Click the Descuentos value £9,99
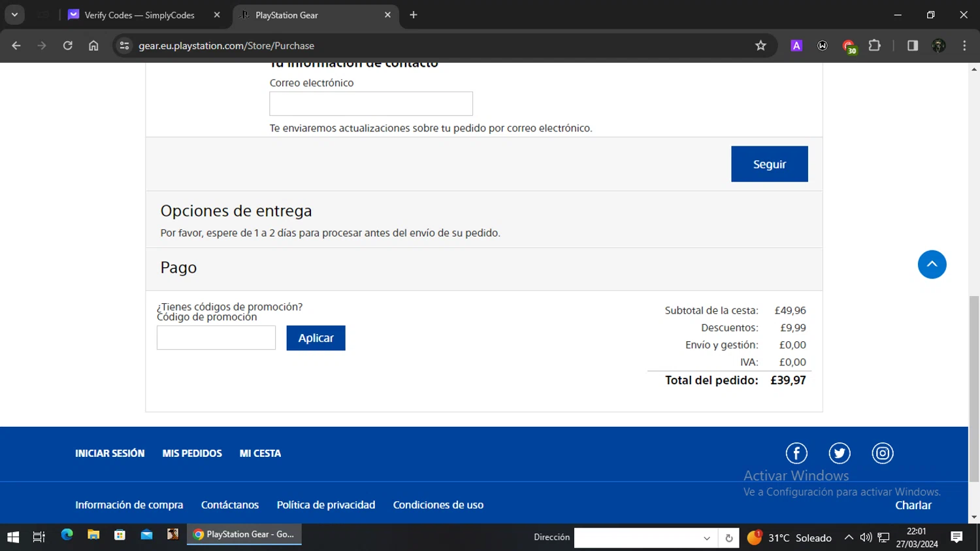The image size is (980, 551). pyautogui.click(x=793, y=327)
